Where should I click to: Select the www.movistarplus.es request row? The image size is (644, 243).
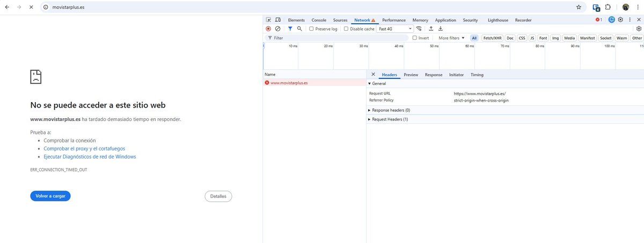pyautogui.click(x=314, y=83)
